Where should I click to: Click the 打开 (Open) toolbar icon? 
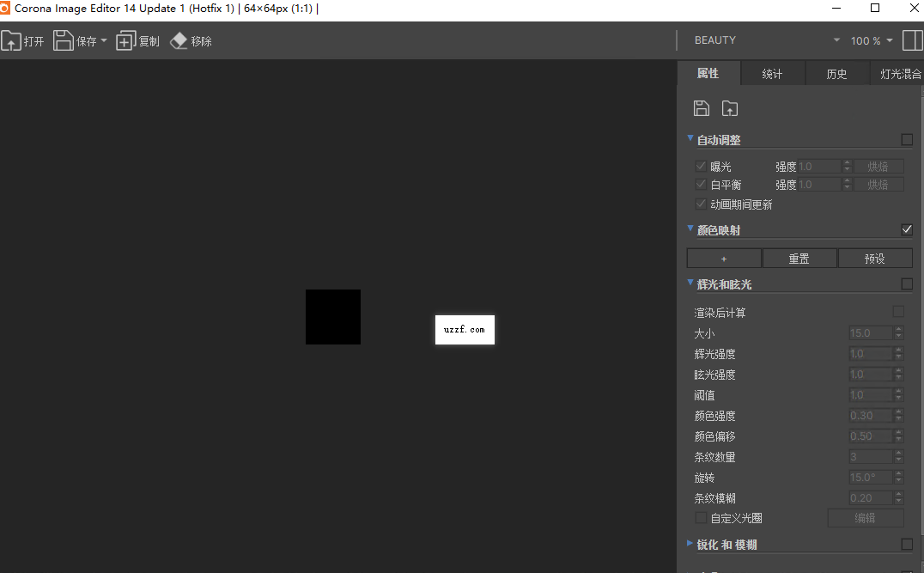(x=13, y=40)
